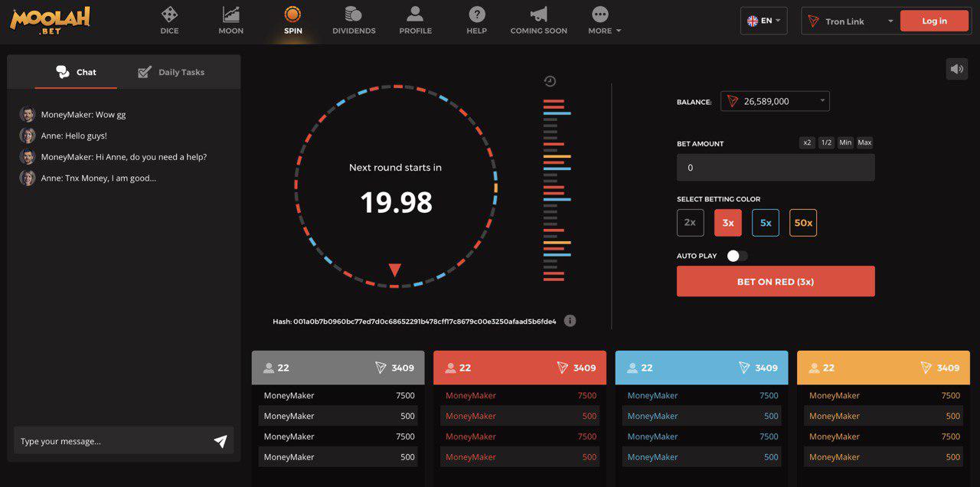Open the spin history clock icon
Screen dimensions: 980x487
click(x=550, y=81)
